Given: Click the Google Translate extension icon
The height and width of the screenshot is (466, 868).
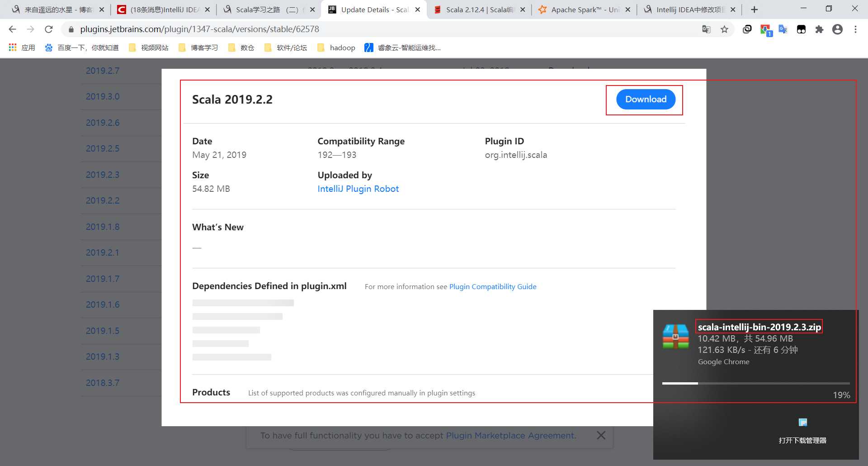Looking at the screenshot, I should click(x=783, y=29).
